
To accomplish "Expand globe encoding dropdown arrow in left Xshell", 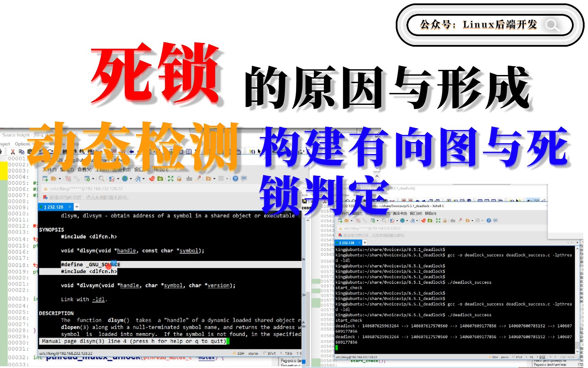I will tap(131, 179).
